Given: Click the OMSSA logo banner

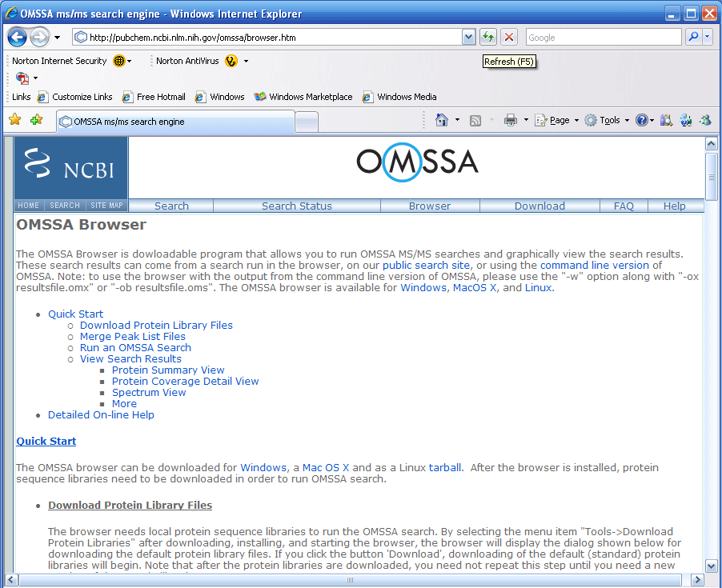Looking at the screenshot, I should pyautogui.click(x=417, y=162).
